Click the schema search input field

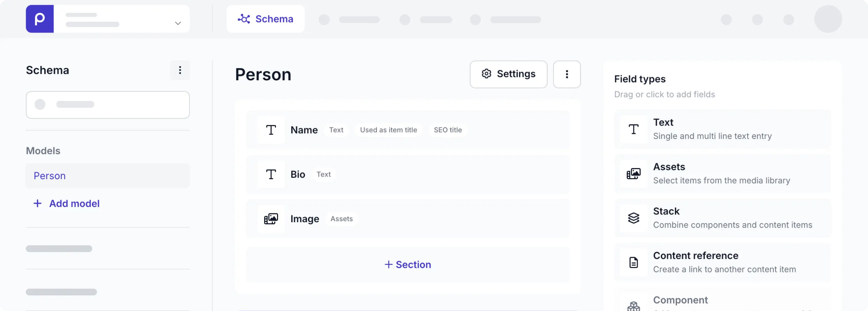[x=108, y=104]
